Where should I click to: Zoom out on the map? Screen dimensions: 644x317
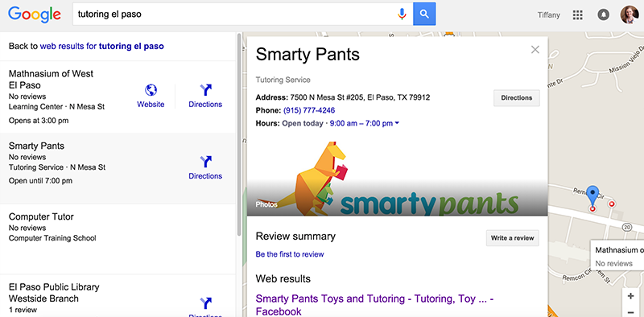pyautogui.click(x=630, y=311)
